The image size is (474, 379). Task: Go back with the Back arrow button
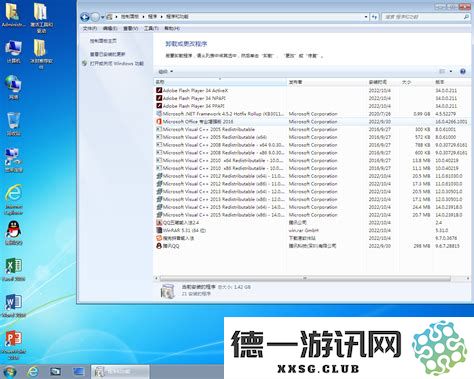[x=85, y=17]
